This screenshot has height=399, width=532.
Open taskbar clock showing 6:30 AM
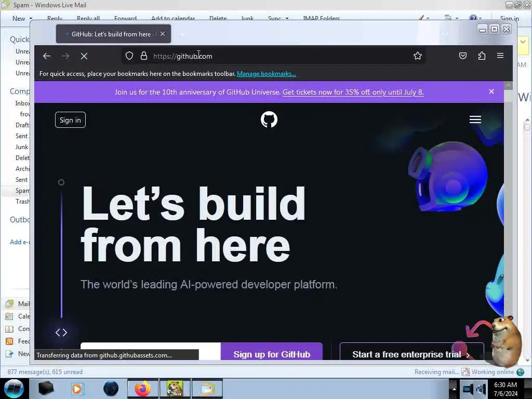tap(506, 389)
